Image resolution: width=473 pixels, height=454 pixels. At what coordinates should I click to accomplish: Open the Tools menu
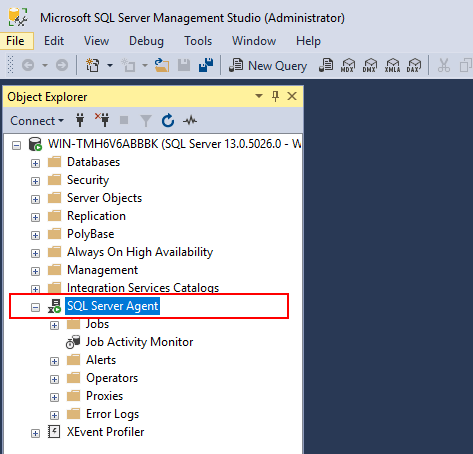(x=198, y=41)
